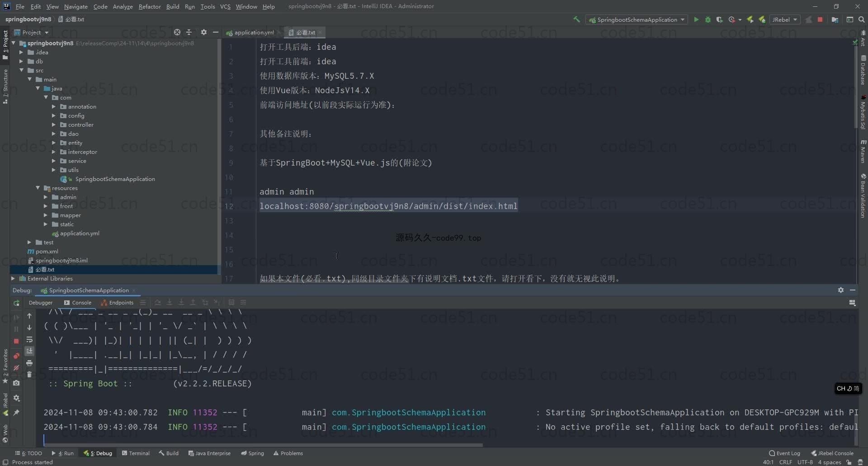Viewport: 868px width, 466px height.
Task: Open the File menu
Action: 20,6
